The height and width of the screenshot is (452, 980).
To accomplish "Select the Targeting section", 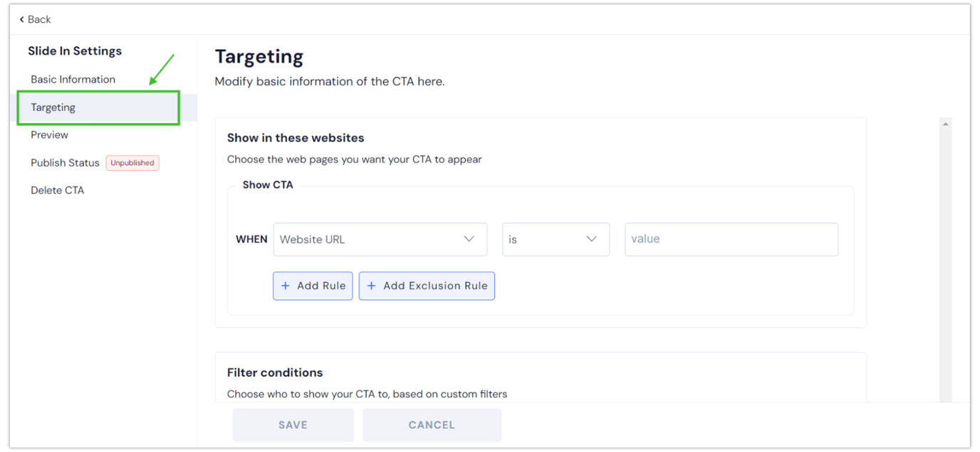I will (x=53, y=107).
